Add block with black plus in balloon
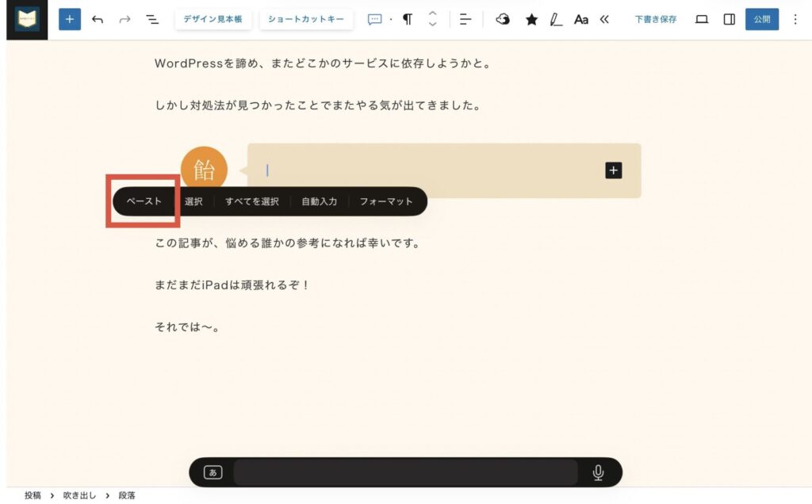Screen dimensions: 812x504 (x=614, y=170)
